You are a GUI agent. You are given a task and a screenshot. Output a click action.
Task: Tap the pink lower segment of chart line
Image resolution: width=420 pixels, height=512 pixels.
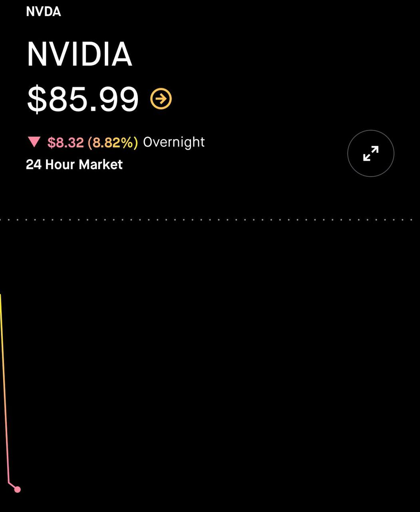point(6,440)
